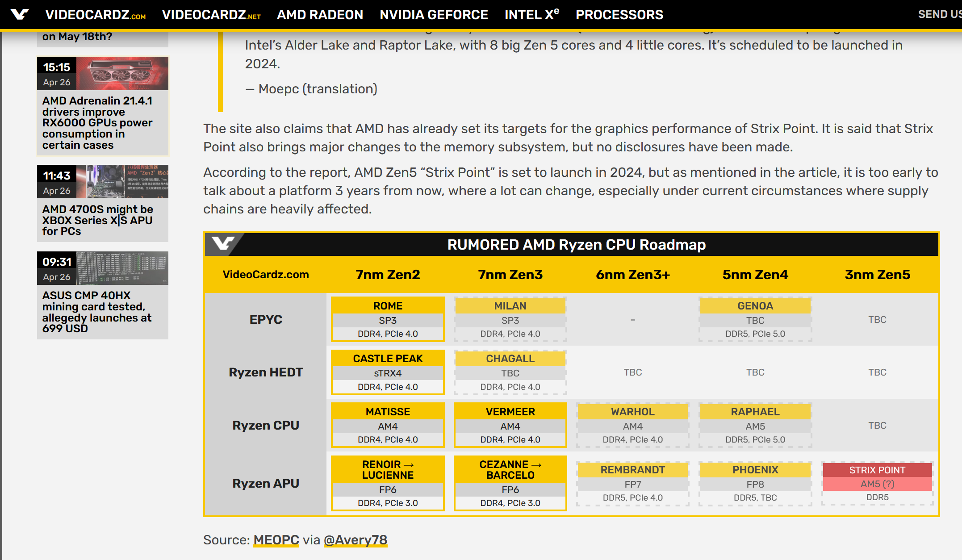Open Radeon graphics card thumbnail at 15:15
Screen dimensions: 962x560
[x=122, y=74]
